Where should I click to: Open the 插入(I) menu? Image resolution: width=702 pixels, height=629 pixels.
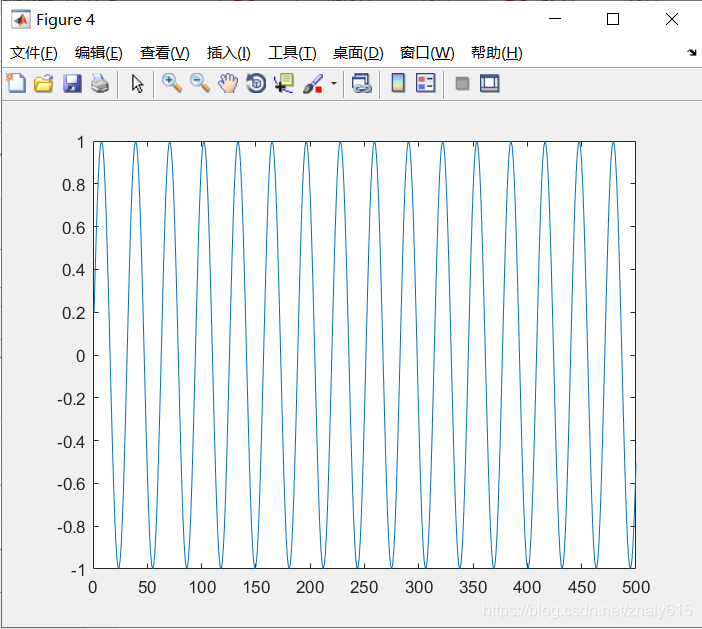click(x=229, y=53)
